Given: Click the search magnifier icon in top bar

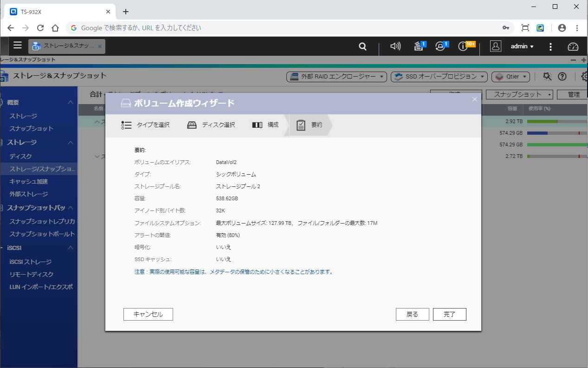Looking at the screenshot, I should [363, 46].
